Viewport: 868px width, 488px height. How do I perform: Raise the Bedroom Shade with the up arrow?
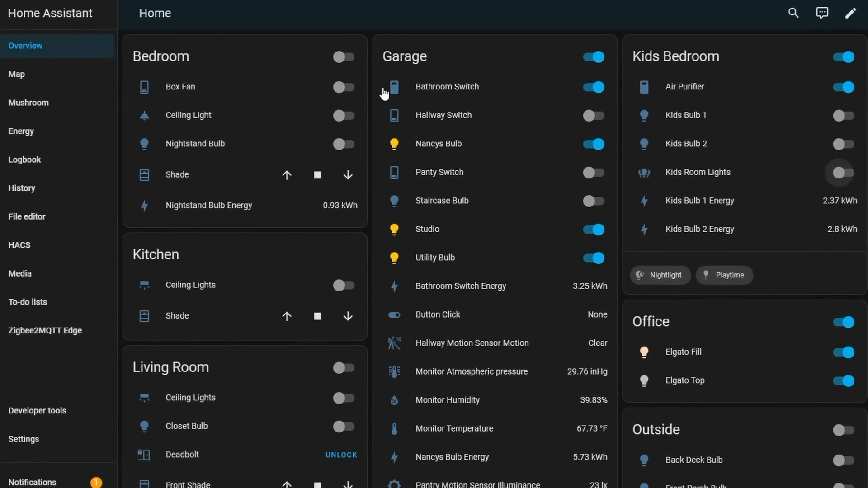[287, 175]
